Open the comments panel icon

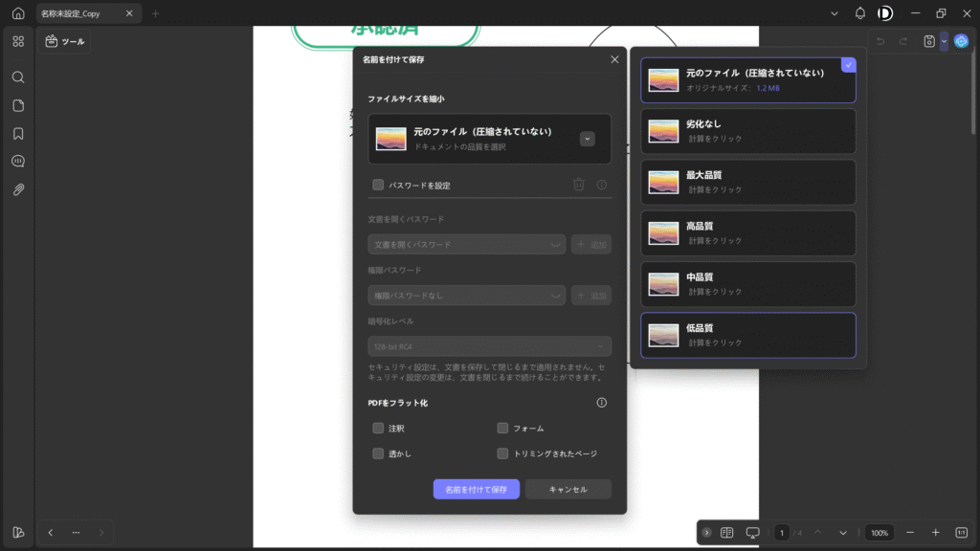[x=18, y=162]
